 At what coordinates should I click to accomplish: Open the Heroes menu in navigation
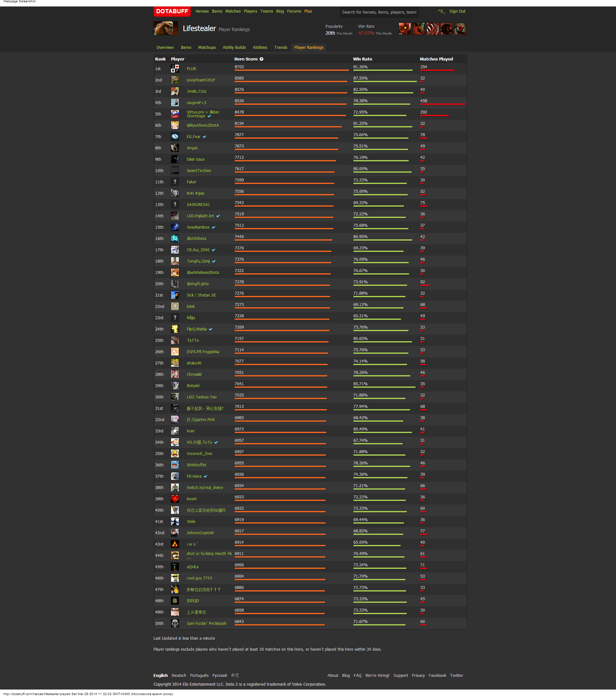(202, 11)
